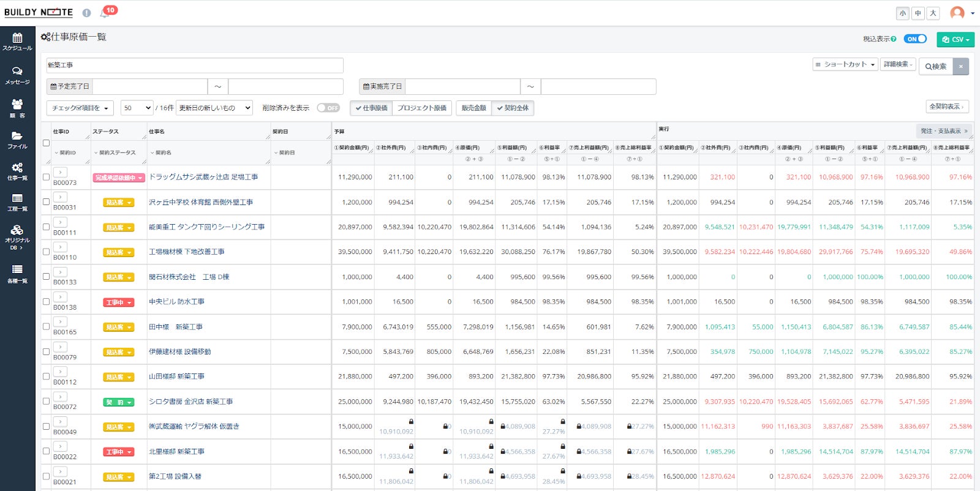Open the ドラッグムサシ武蔵ヶ辻店 足場工事 link
Image resolution: width=980 pixels, height=491 pixels.
tap(203, 177)
